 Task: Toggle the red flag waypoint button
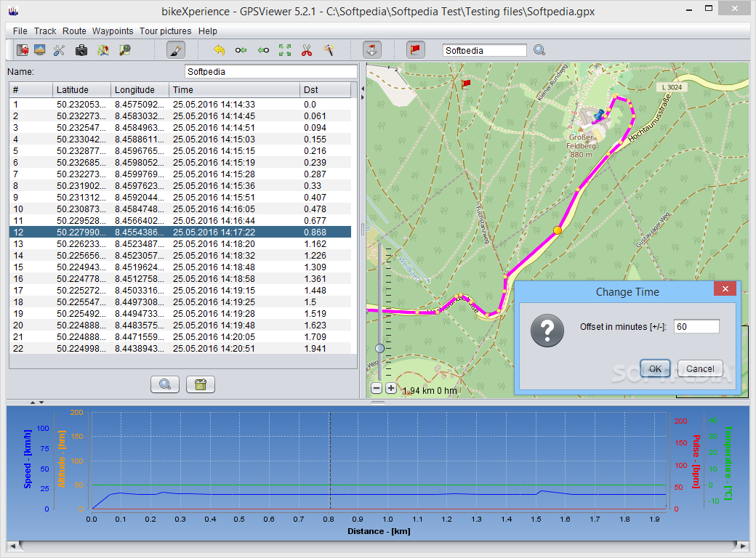[416, 50]
